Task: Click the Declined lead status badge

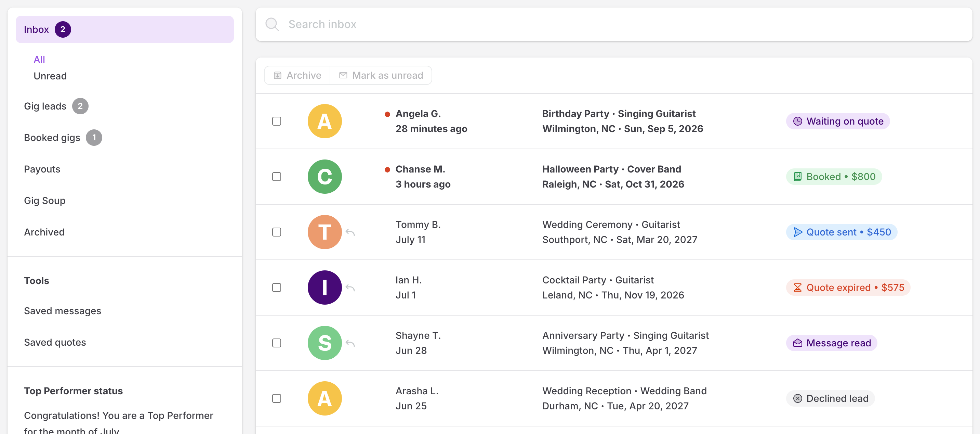Action: pyautogui.click(x=831, y=398)
